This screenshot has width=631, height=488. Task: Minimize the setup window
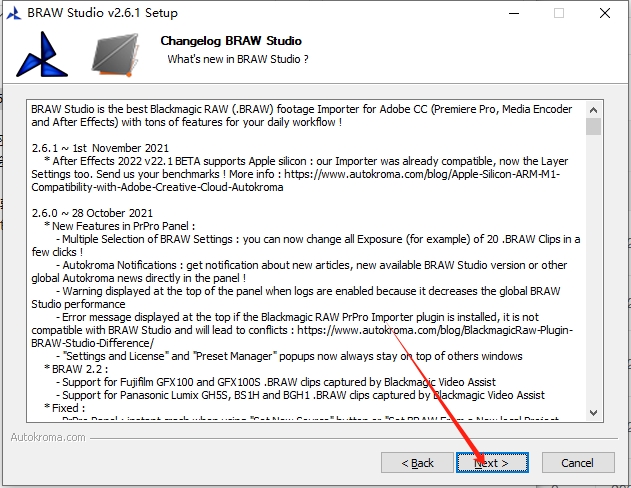513,13
